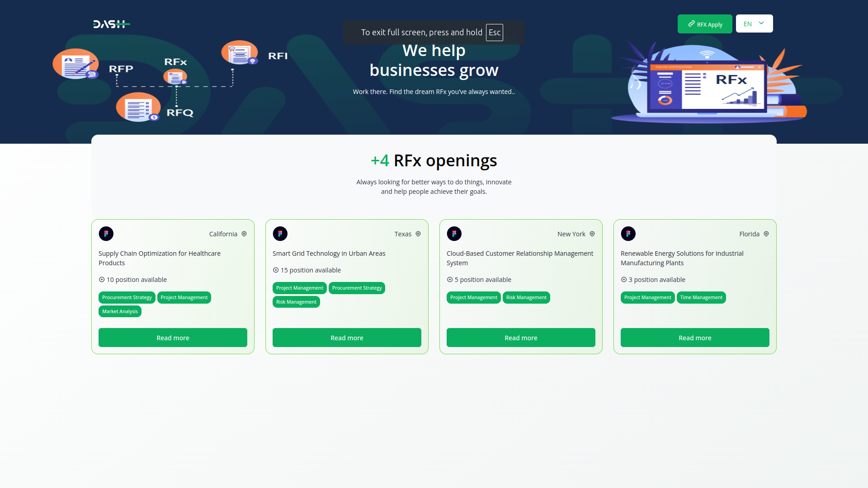Click the Figma logo on Texas card

(x=280, y=234)
